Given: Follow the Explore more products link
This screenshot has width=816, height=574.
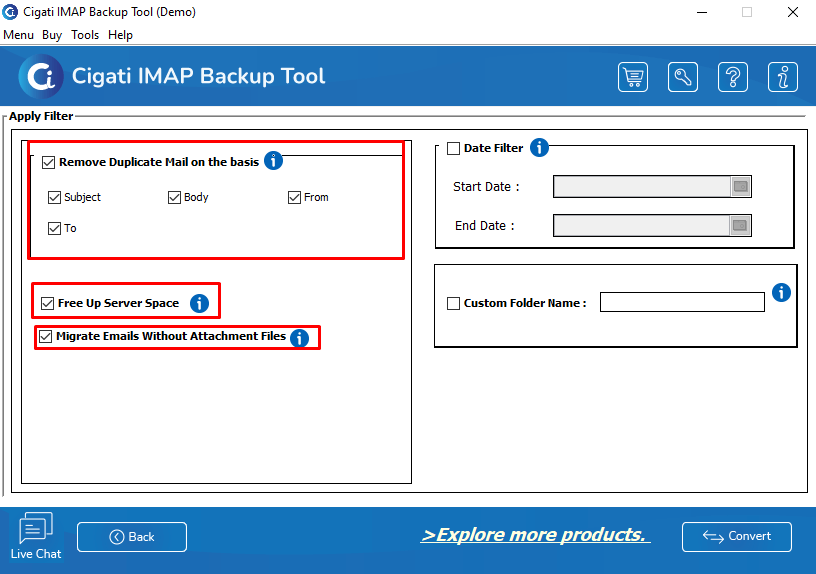Looking at the screenshot, I should [535, 535].
